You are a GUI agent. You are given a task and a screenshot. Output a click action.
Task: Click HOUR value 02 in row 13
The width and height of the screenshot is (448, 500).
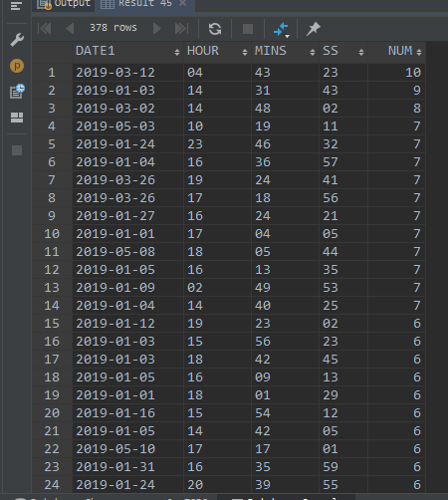click(x=217, y=288)
